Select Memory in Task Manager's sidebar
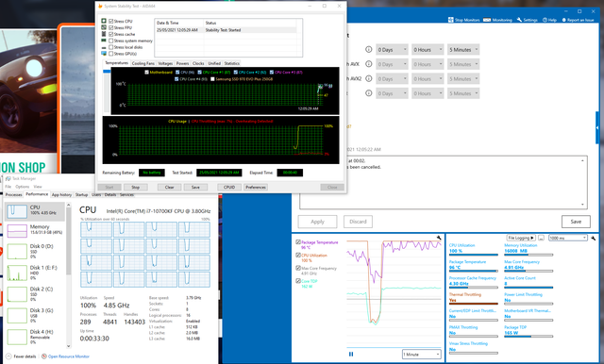The height and width of the screenshot is (364, 604). 36,230
